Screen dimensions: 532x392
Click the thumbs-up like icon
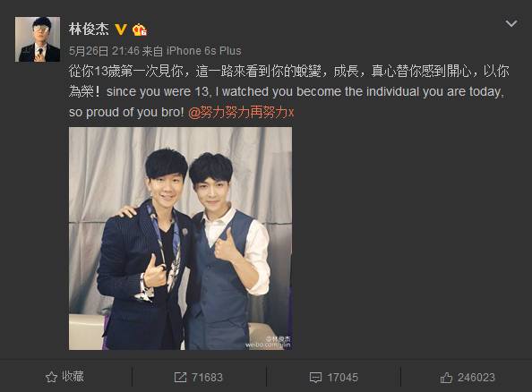tap(446, 378)
